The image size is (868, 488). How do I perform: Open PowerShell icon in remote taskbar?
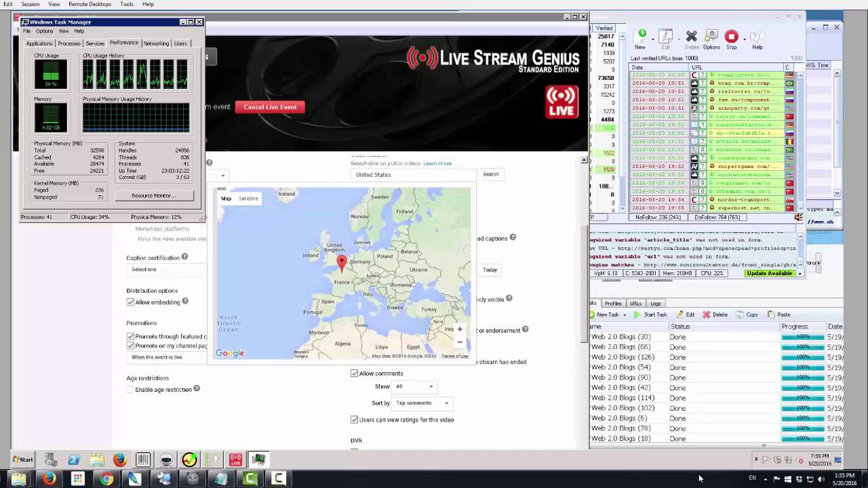tap(73, 460)
